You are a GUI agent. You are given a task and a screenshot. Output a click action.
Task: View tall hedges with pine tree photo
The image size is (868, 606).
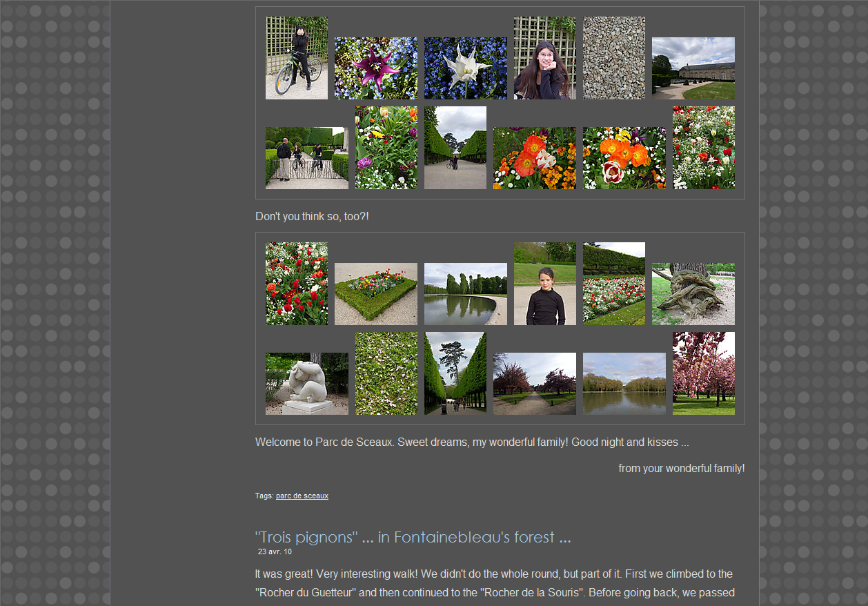[x=455, y=373]
